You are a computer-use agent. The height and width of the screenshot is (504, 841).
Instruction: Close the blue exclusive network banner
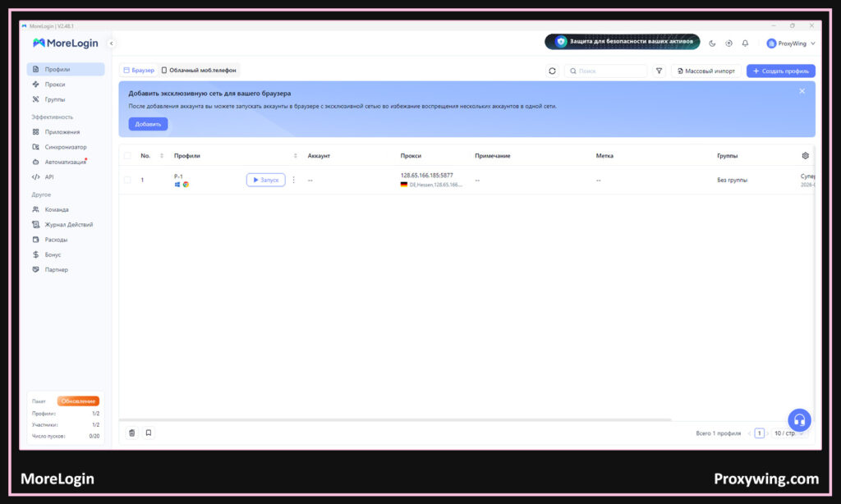[802, 91]
